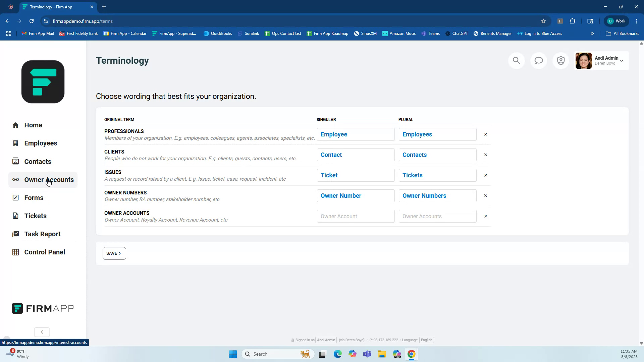
Task: Open Microsoft Teams from the taskbar
Action: tap(367, 354)
